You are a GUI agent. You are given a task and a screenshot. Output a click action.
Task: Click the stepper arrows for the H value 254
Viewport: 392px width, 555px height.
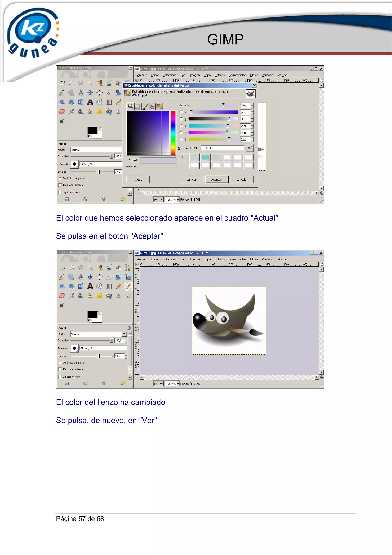click(252, 106)
